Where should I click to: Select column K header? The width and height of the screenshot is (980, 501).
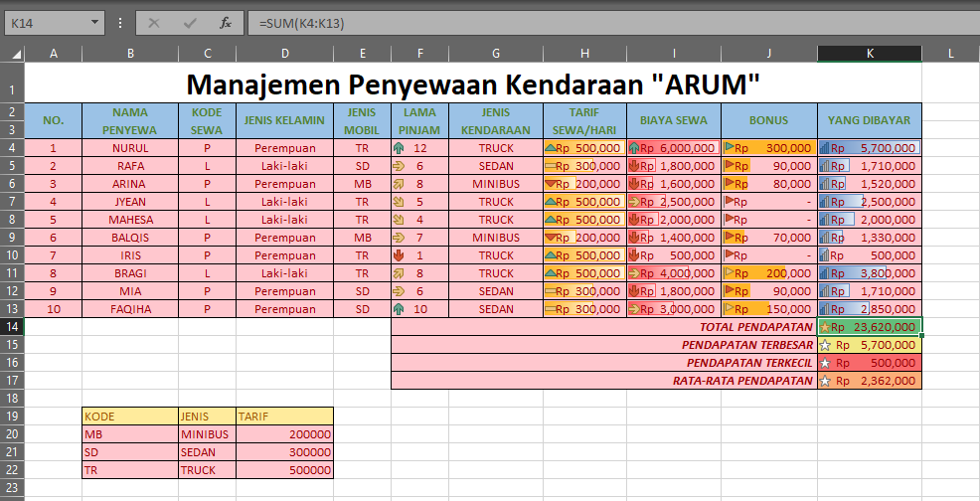coord(870,54)
